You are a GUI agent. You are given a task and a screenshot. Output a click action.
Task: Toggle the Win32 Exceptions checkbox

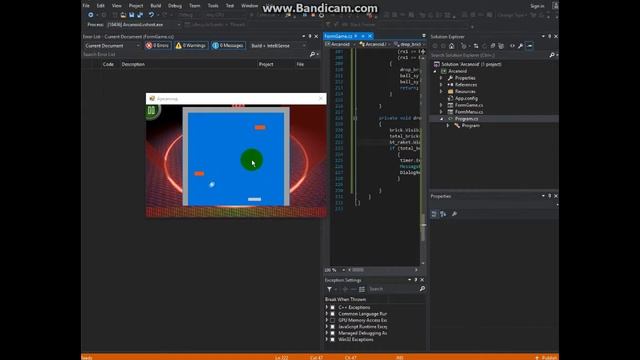pyautogui.click(x=333, y=340)
